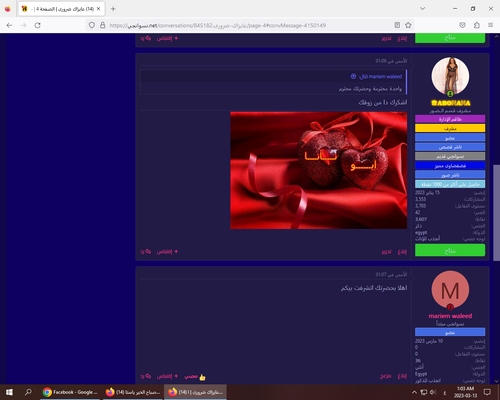Image resolution: width=500 pixels, height=400 pixels.
Task: Report (إبلاغ) the ABOHANA post
Action: click(x=402, y=252)
